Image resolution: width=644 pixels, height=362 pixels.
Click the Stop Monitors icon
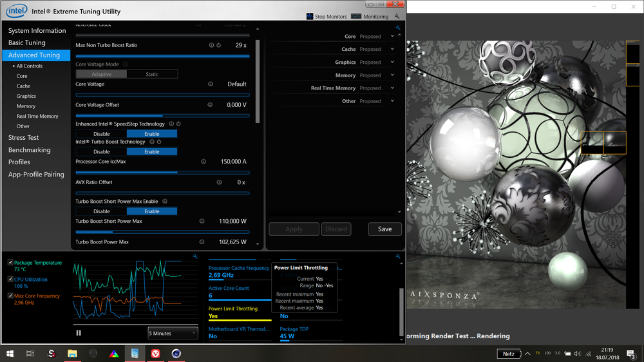pyautogui.click(x=310, y=17)
